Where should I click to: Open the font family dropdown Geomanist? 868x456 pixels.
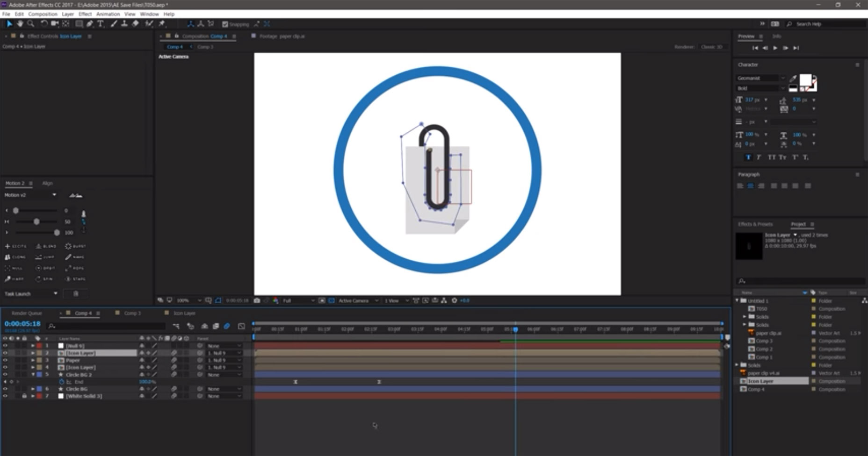[760, 78]
